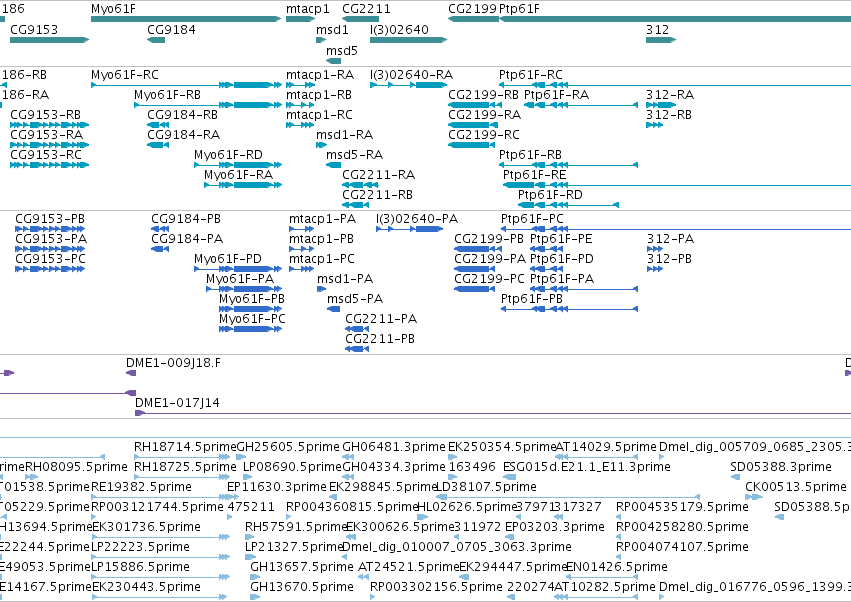Open the l(3)02640-RA transcript label
This screenshot has height=602, width=851.
(x=411, y=75)
